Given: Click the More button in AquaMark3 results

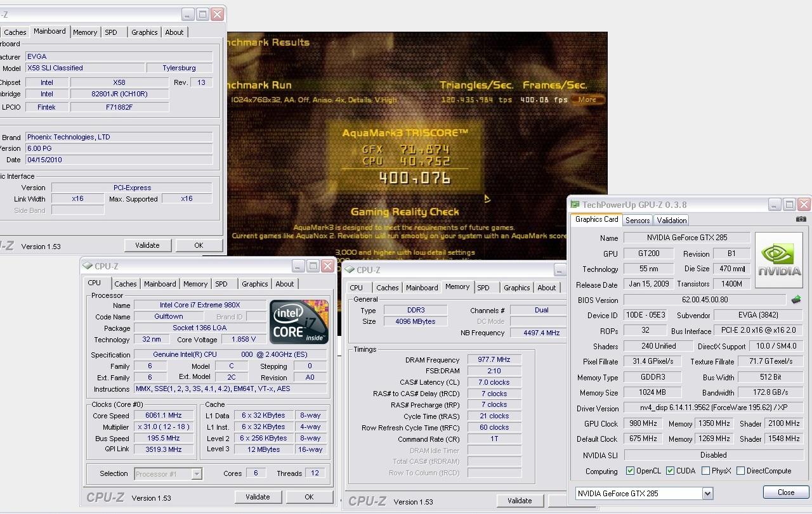Looking at the screenshot, I should [587, 100].
